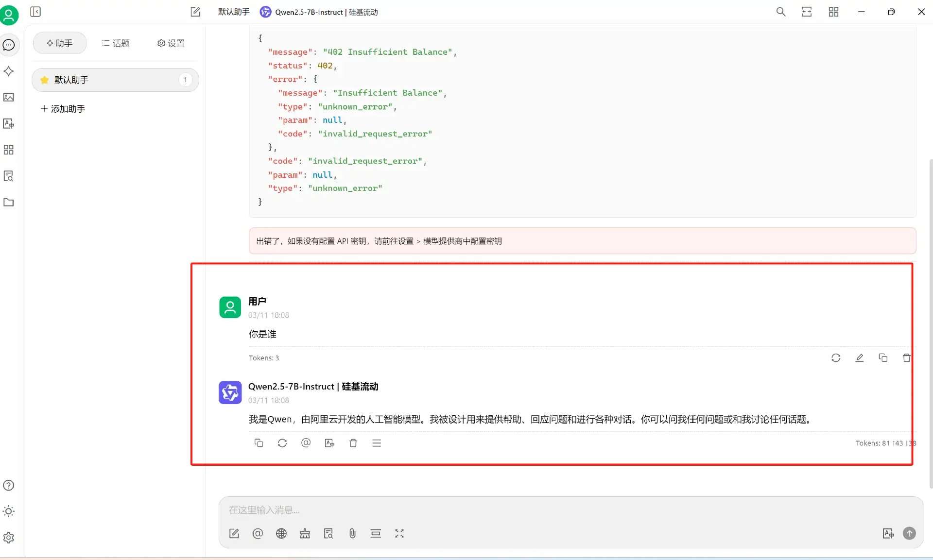Translate the Qwen assistant reply

pyautogui.click(x=329, y=443)
